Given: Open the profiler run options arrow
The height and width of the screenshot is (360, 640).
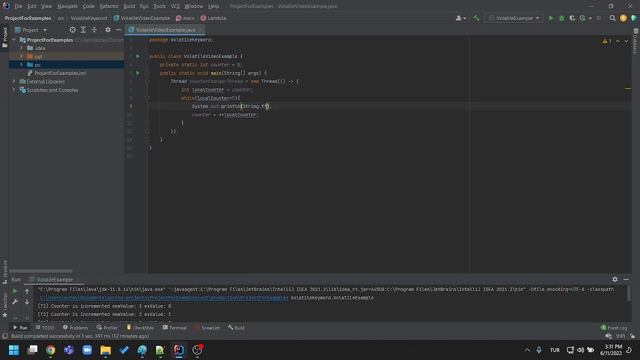Looking at the screenshot, I should click(590, 18).
